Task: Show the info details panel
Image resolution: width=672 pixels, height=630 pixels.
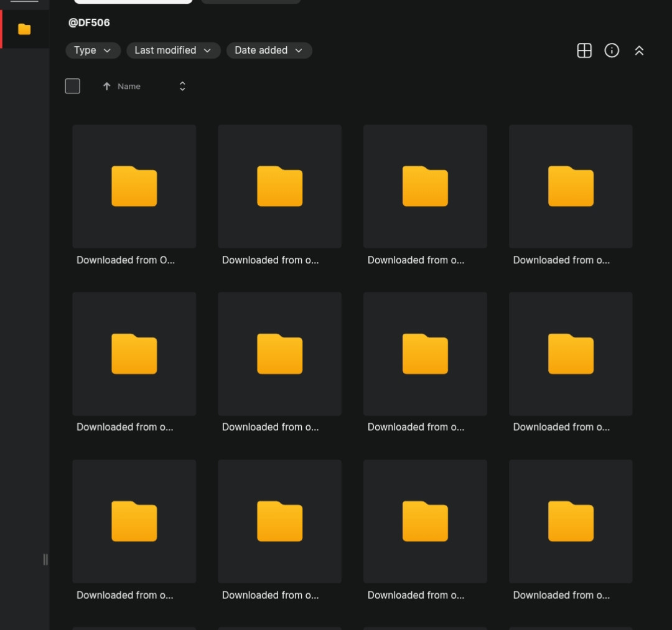Action: [x=612, y=50]
